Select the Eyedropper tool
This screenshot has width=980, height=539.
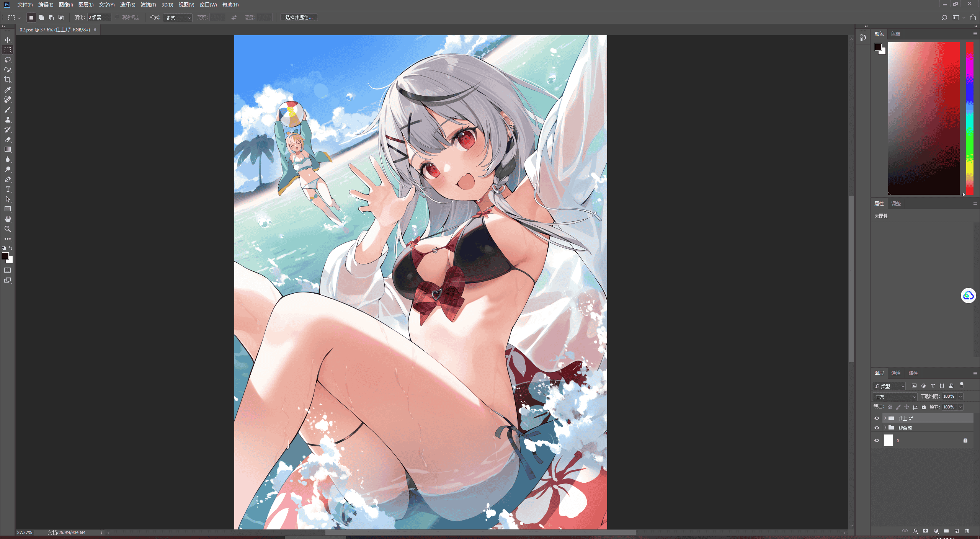[8, 90]
